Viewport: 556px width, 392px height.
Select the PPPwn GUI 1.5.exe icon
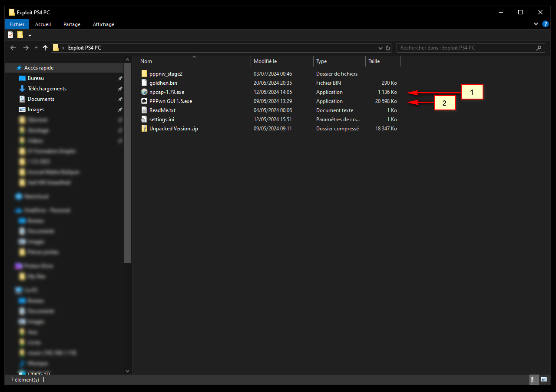145,101
